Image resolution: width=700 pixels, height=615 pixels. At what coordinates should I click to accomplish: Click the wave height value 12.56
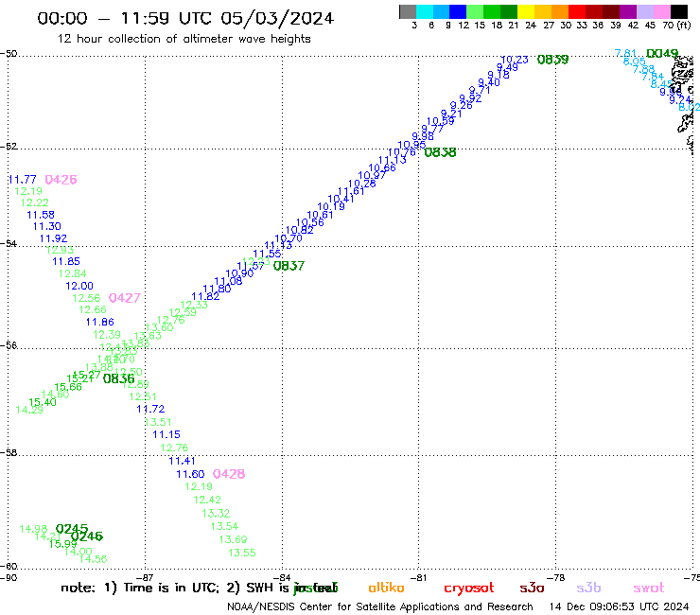(x=86, y=298)
